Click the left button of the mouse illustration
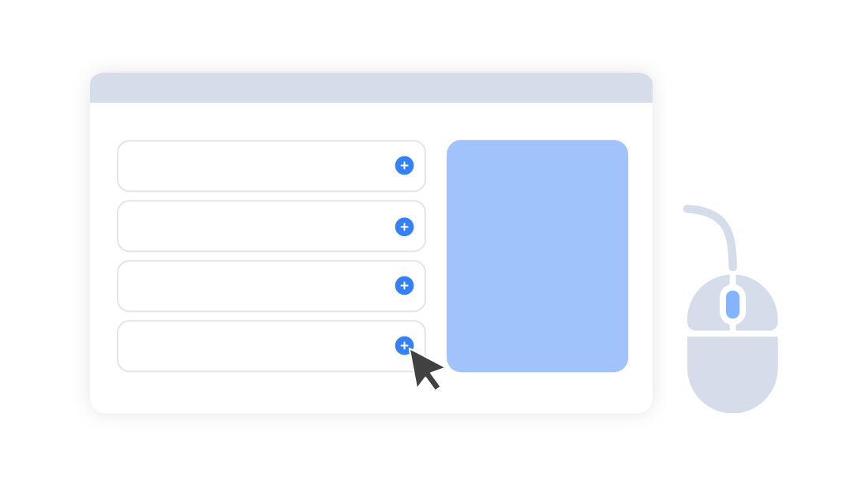This screenshot has height=485, width=868. tap(704, 304)
